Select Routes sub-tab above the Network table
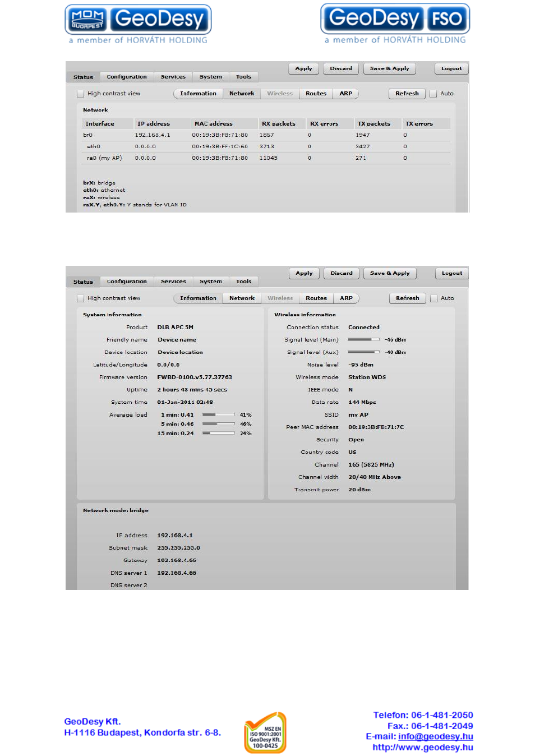 pyautogui.click(x=316, y=94)
